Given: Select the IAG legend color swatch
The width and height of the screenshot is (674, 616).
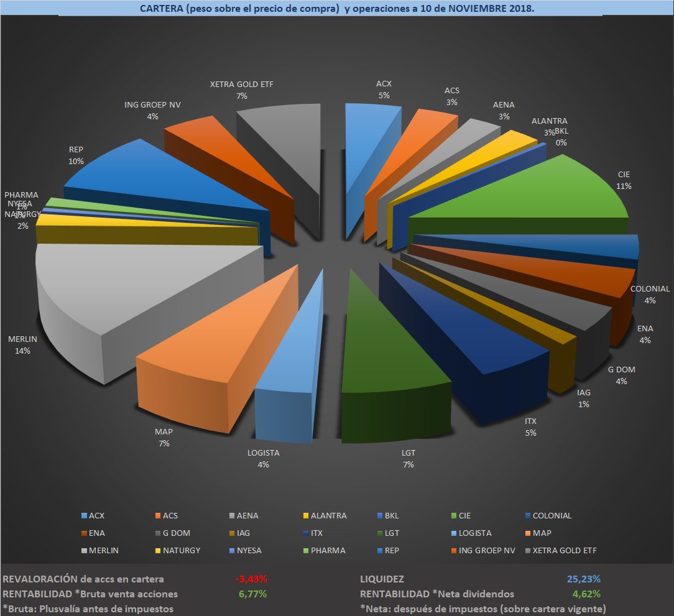Looking at the screenshot, I should click(232, 533).
